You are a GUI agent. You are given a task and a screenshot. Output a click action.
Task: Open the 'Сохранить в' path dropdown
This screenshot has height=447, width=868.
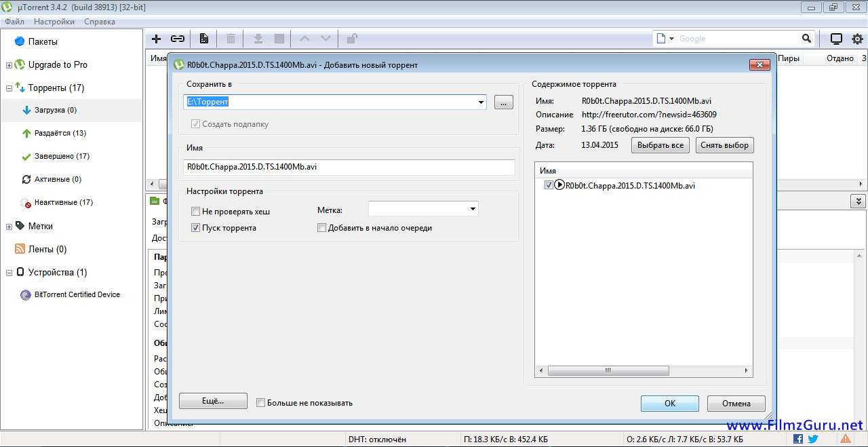[x=481, y=102]
